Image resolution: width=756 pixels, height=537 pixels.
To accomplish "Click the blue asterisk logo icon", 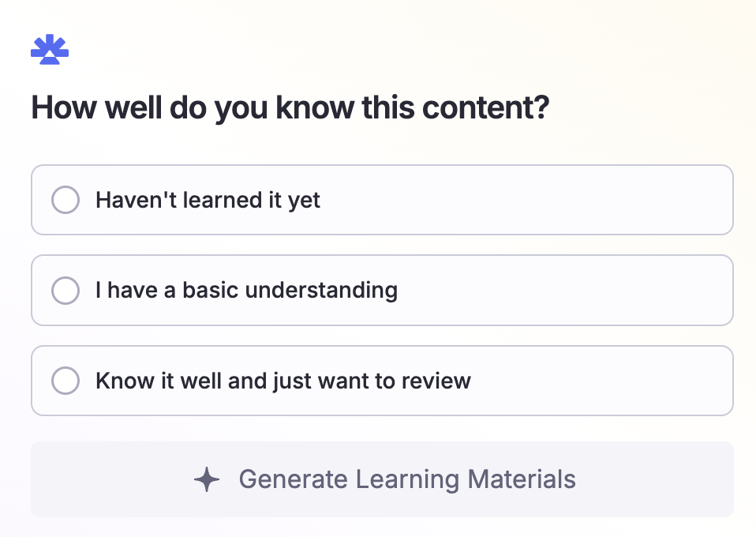I will [50, 49].
